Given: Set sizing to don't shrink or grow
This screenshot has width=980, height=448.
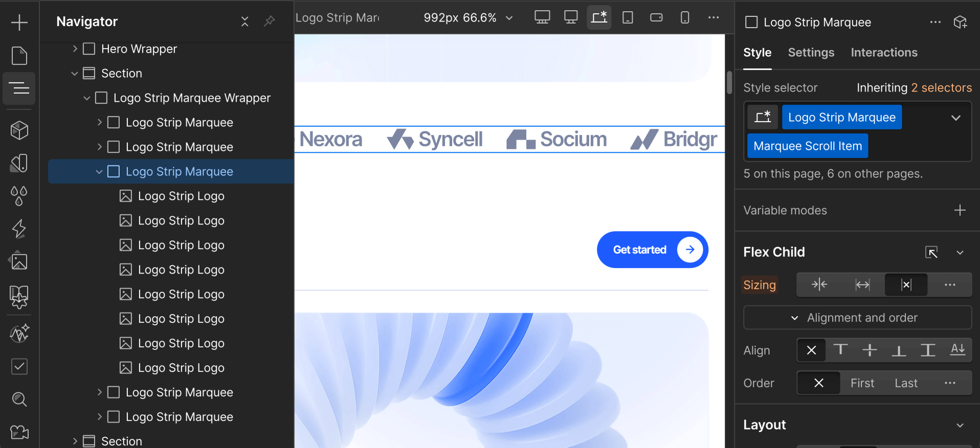Looking at the screenshot, I should (906, 285).
